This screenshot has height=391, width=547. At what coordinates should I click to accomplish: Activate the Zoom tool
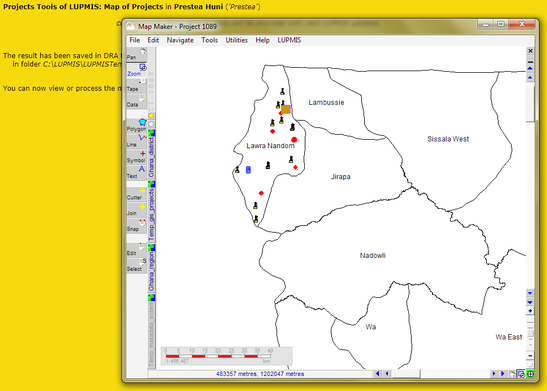click(136, 70)
